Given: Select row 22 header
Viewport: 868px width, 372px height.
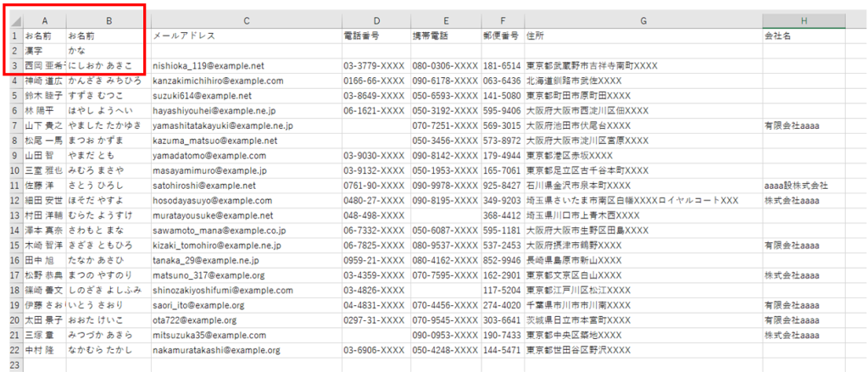Looking at the screenshot, I should click(14, 350).
